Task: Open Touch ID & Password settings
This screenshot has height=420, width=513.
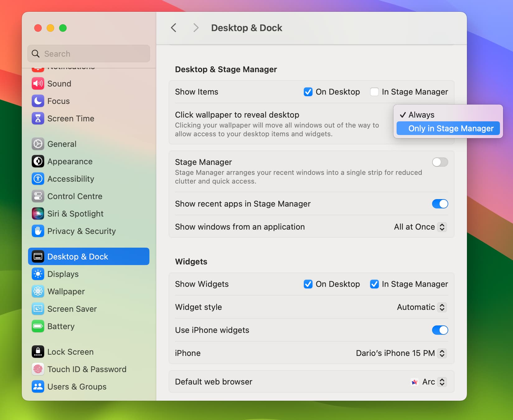Action: (x=89, y=369)
